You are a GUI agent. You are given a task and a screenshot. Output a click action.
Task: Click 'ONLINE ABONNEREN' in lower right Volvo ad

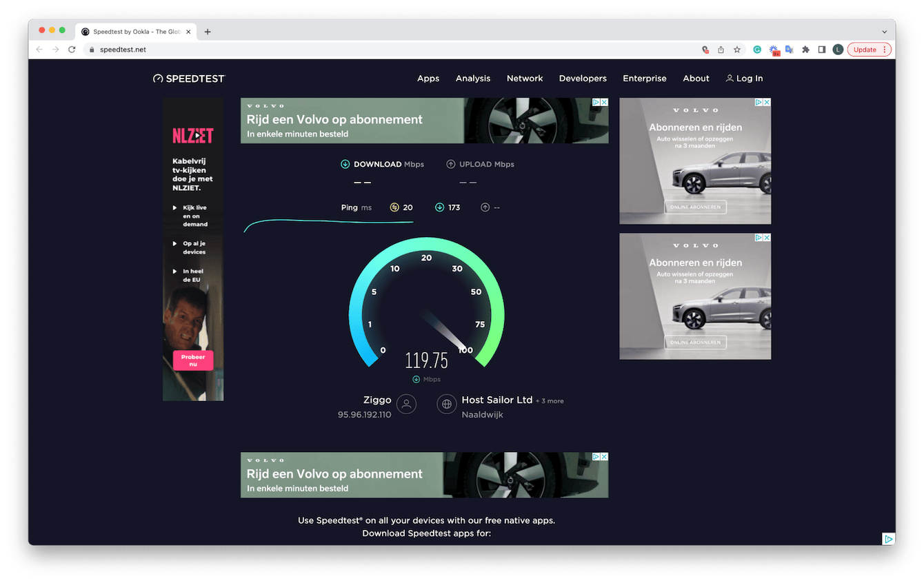tap(695, 342)
